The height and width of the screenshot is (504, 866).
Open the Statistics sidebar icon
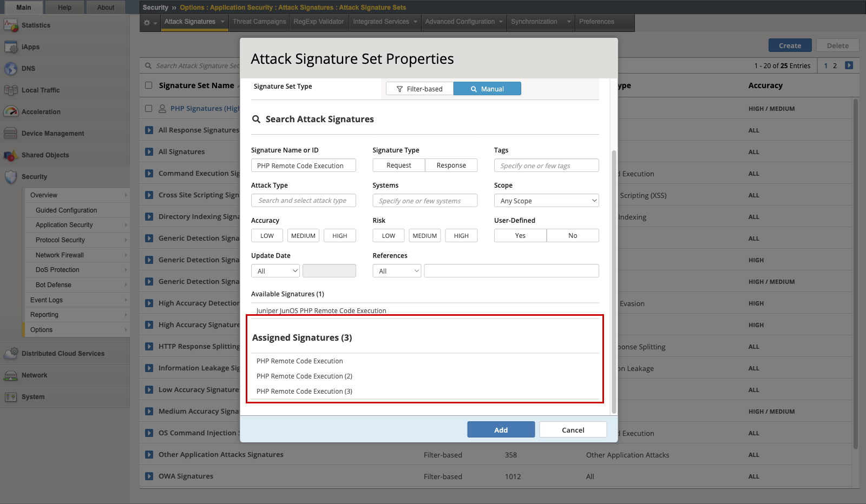pyautogui.click(x=11, y=25)
